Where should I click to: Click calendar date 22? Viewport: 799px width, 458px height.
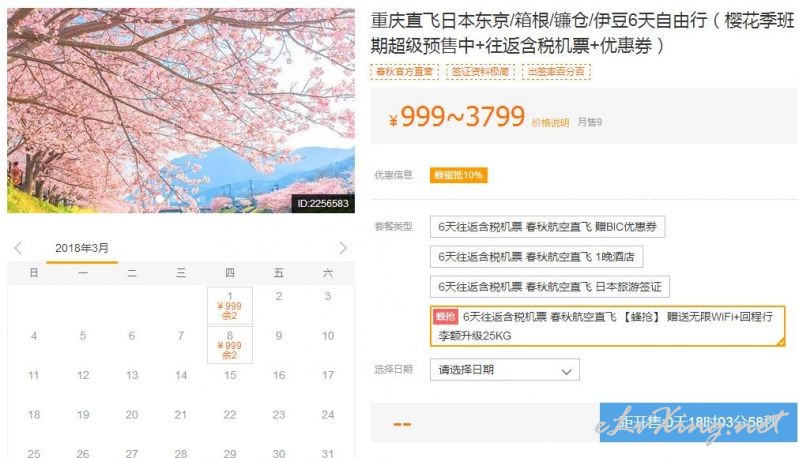coord(230,415)
